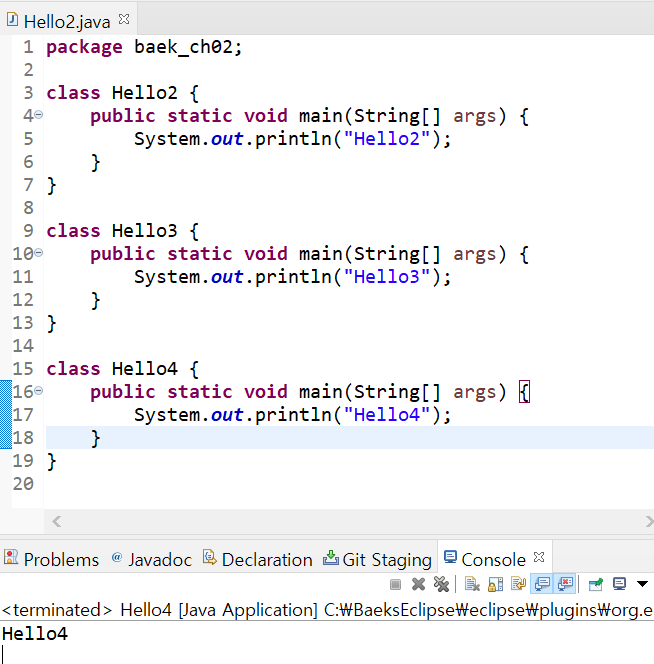Click Display Selected Console icon
This screenshot has height=664, width=654.
(620, 584)
